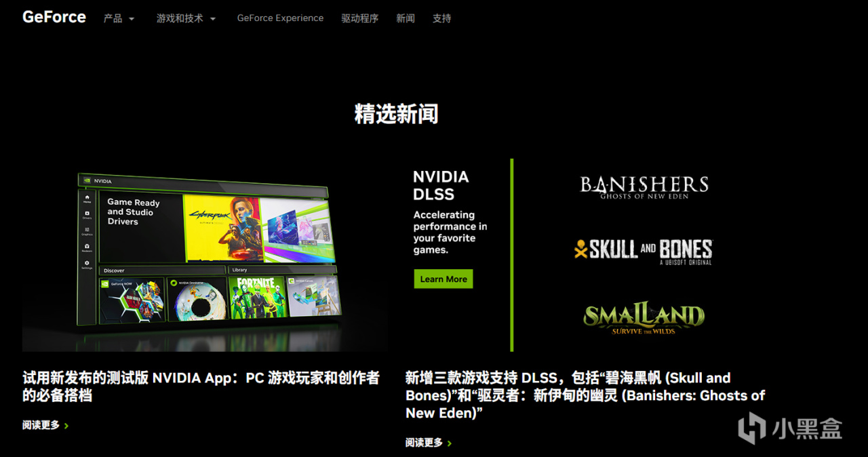Viewport: 868px width, 457px height.
Task: Click the NVIDIA Canvas icon in the Library
Action: pyautogui.click(x=292, y=281)
